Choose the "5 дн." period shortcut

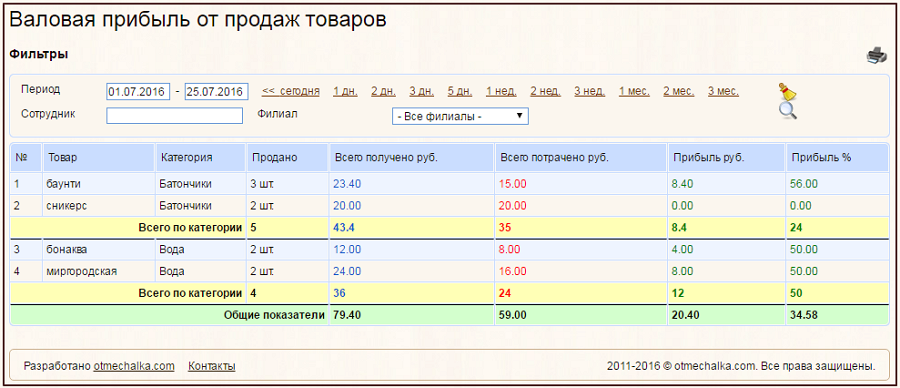[x=460, y=91]
